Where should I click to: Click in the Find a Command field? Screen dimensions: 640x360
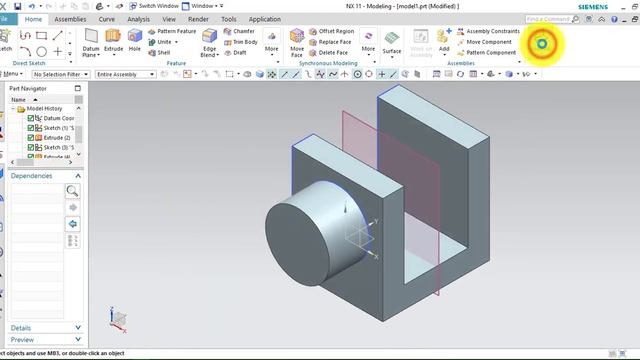coord(548,19)
